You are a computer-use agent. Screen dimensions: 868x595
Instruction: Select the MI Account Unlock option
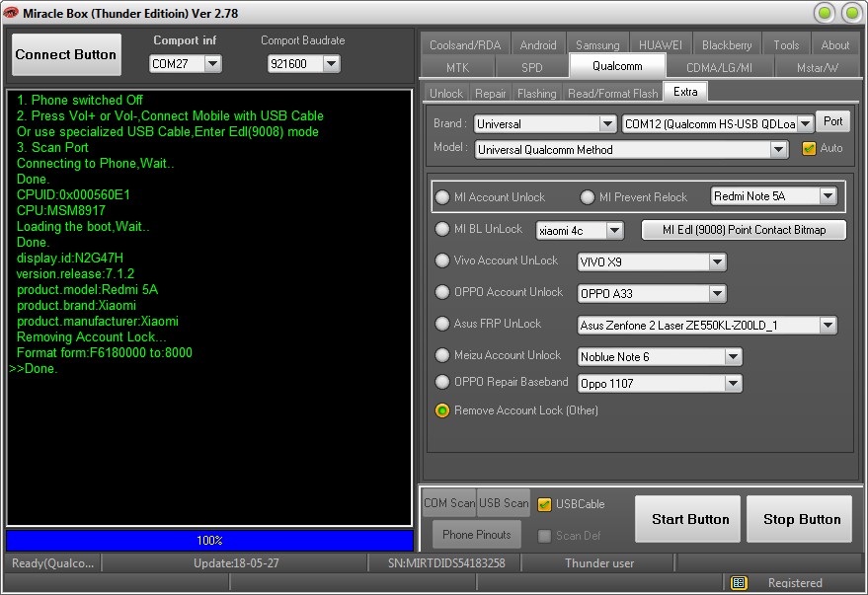[x=442, y=197]
